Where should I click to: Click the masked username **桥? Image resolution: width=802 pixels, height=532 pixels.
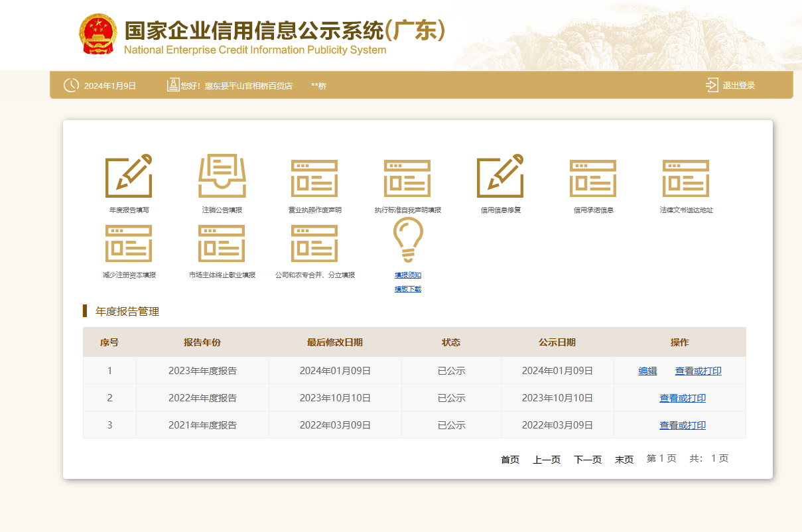(318, 86)
